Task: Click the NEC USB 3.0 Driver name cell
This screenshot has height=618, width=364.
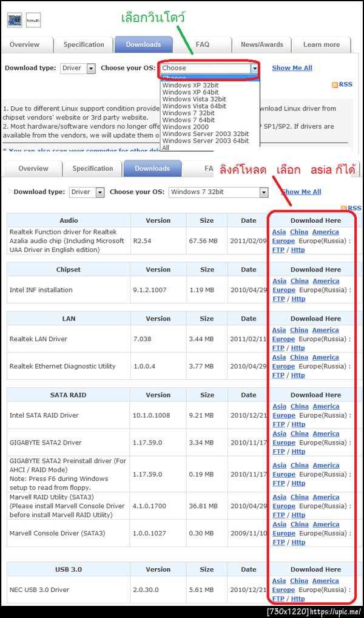Action: [x=69, y=590]
